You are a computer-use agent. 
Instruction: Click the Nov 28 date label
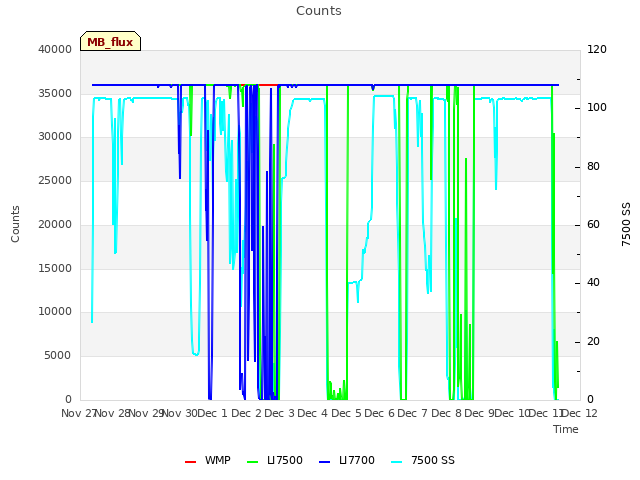click(112, 413)
